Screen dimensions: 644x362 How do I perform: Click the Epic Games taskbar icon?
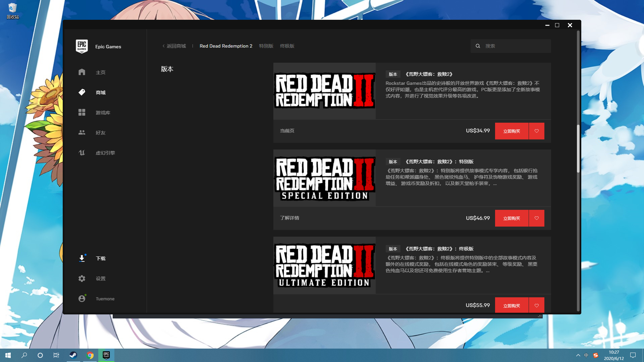(106, 355)
